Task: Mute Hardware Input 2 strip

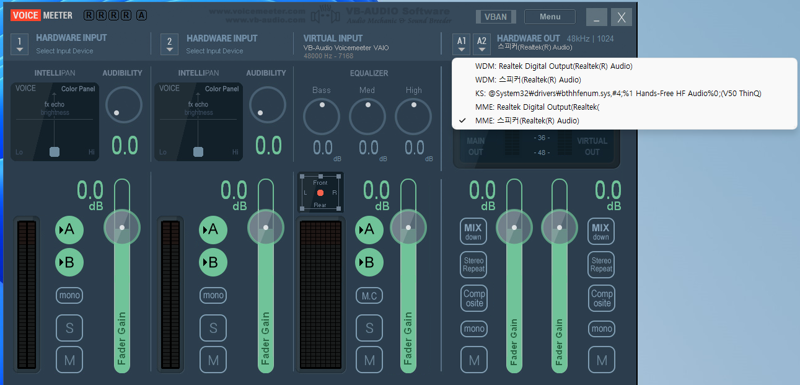Action: tap(213, 361)
